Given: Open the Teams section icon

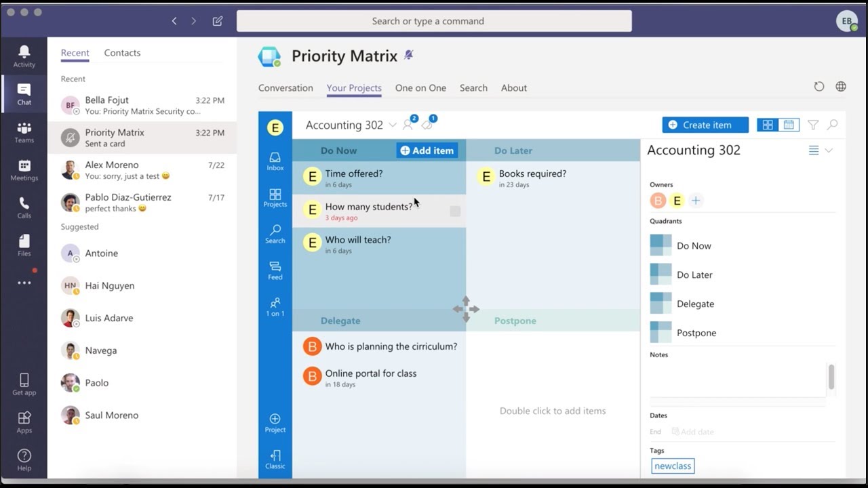Looking at the screenshot, I should (24, 132).
